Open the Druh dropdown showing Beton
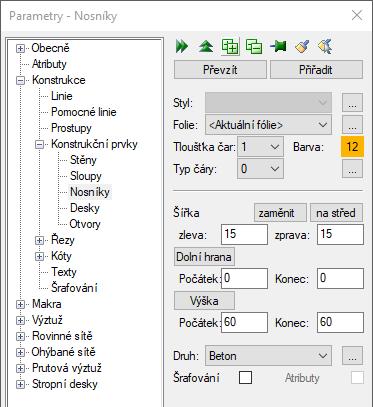 coord(268,356)
